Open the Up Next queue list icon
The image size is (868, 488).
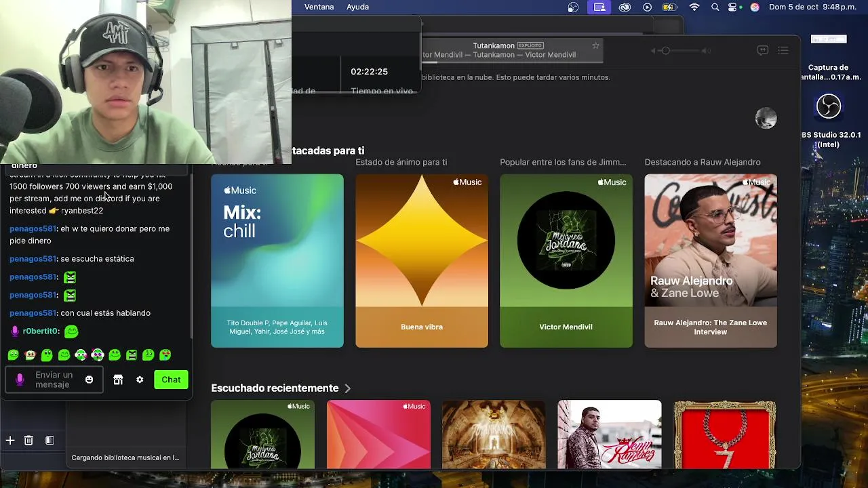[x=783, y=50]
